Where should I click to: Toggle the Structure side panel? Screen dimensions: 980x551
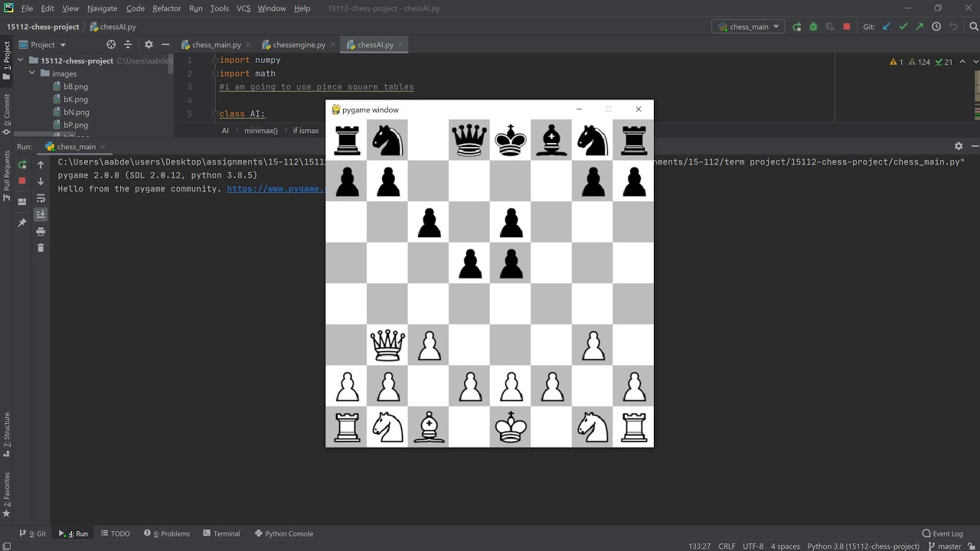(7, 434)
